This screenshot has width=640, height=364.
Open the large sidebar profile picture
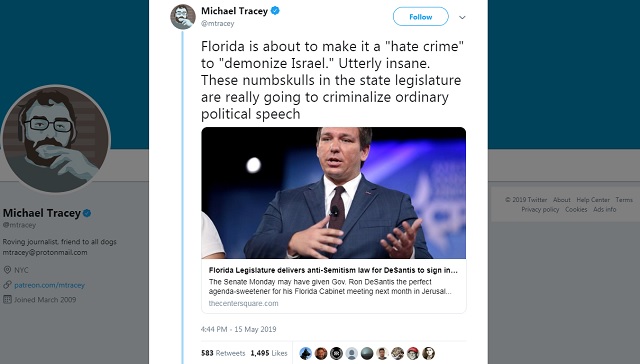coord(56,139)
